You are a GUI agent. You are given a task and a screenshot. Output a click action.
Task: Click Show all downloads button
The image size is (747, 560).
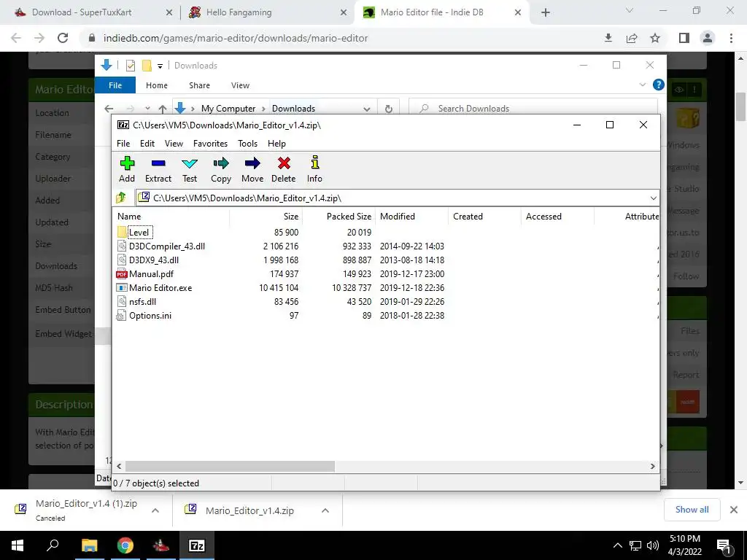(x=692, y=510)
